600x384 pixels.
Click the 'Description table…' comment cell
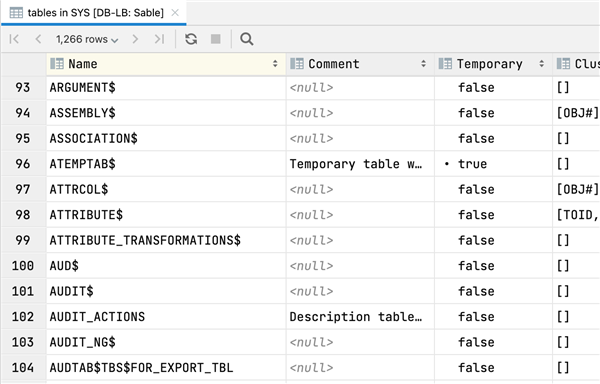point(360,317)
